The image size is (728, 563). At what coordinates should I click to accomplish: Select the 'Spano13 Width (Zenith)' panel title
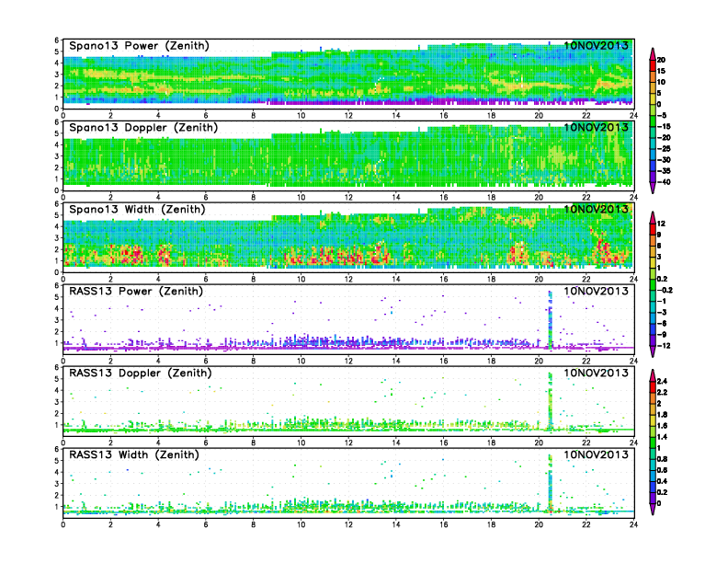(x=137, y=210)
